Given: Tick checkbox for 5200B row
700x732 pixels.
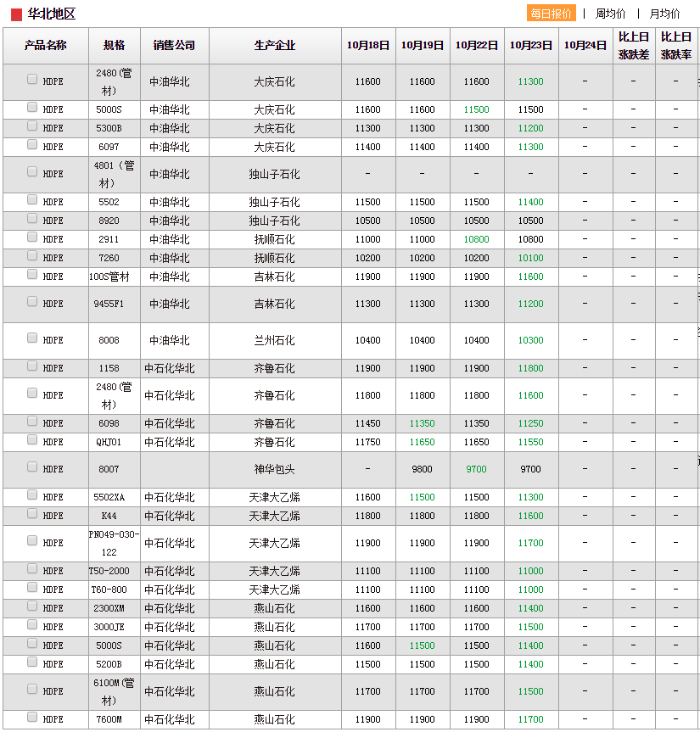Looking at the screenshot, I should tap(31, 662).
